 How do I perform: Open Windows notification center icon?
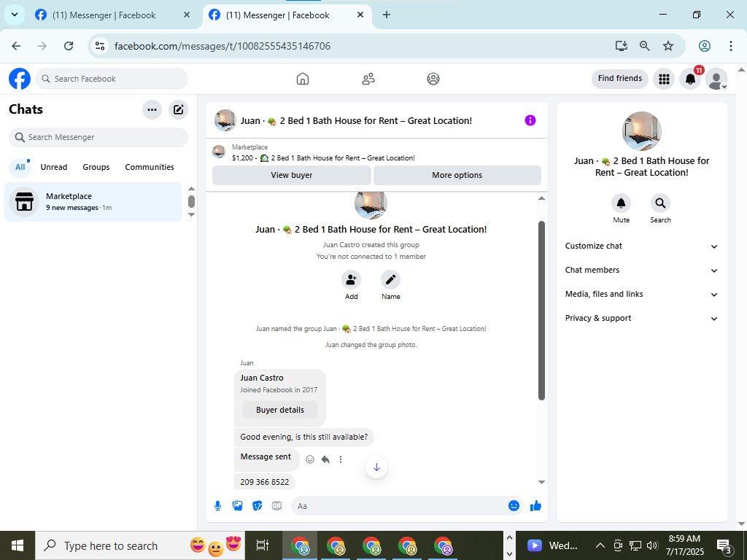click(724, 545)
